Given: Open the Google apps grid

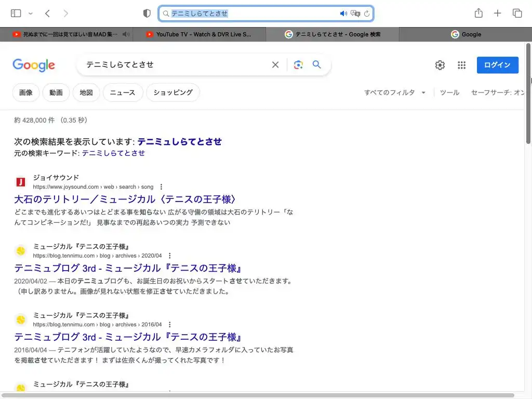Looking at the screenshot, I should pyautogui.click(x=461, y=65).
